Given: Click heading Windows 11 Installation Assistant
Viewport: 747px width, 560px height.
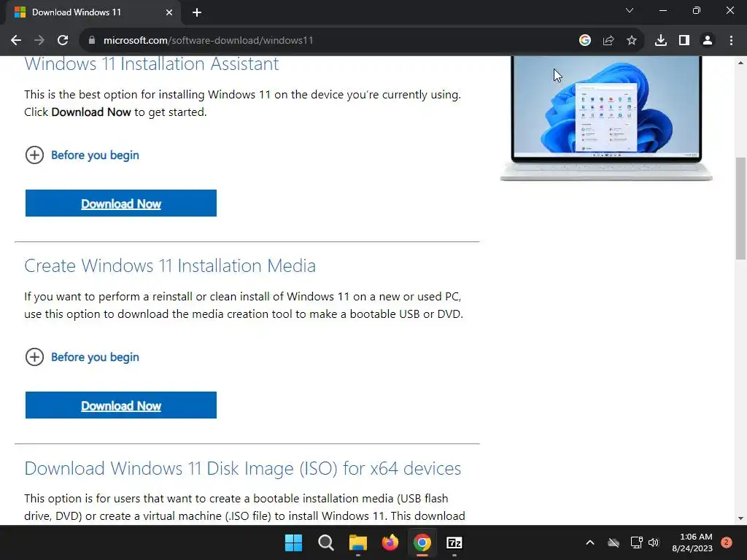Looking at the screenshot, I should coord(152,64).
